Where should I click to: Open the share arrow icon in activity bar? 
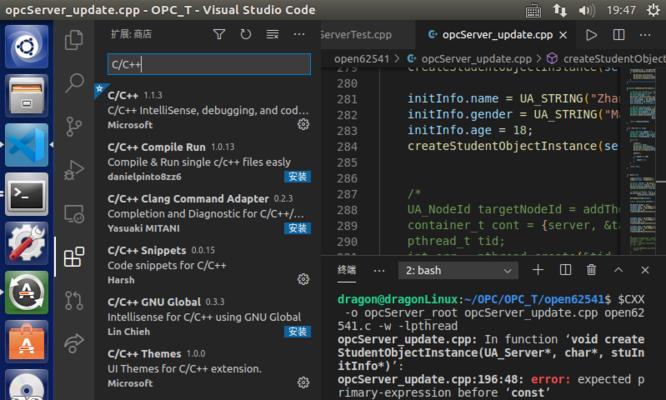[x=74, y=343]
